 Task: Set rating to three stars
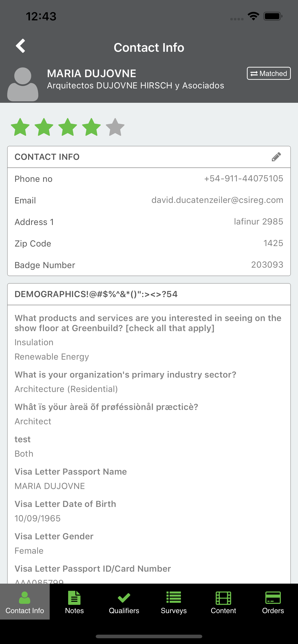(68, 127)
